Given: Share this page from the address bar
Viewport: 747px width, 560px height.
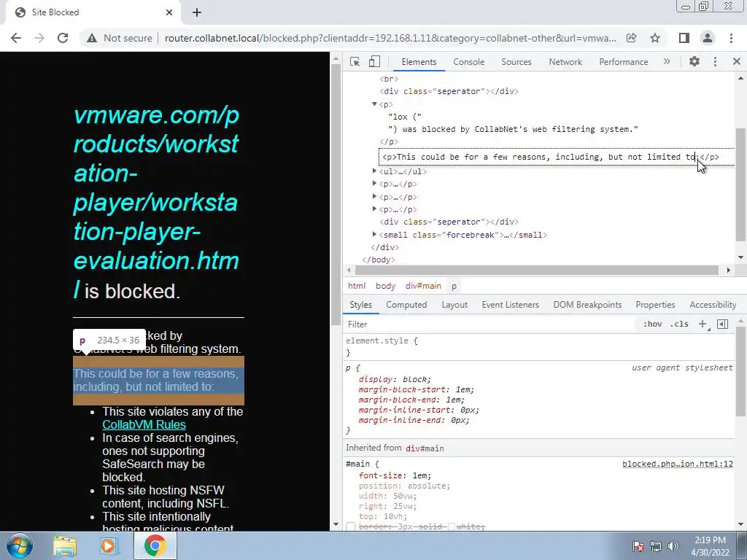Looking at the screenshot, I should pyautogui.click(x=632, y=38).
